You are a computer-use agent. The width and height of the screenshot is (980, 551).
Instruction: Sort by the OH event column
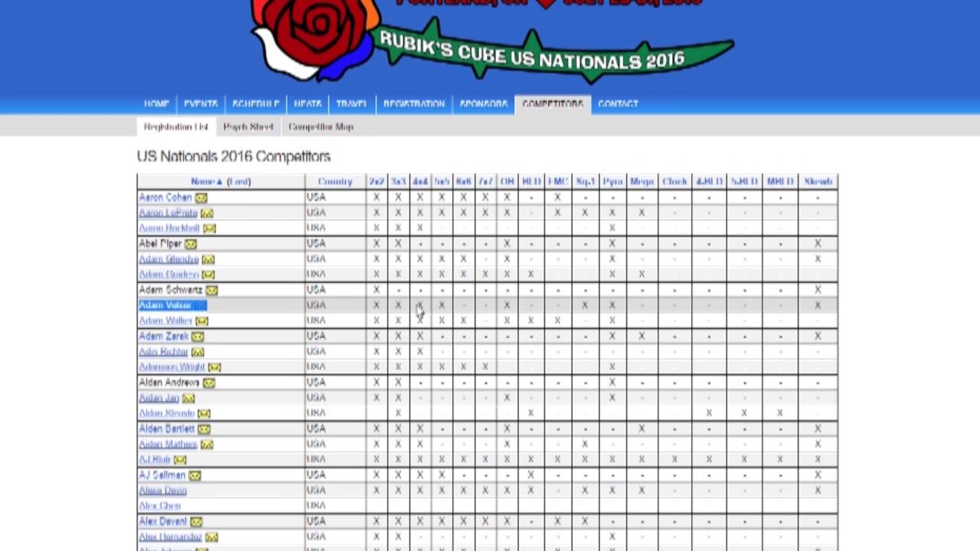tap(507, 181)
